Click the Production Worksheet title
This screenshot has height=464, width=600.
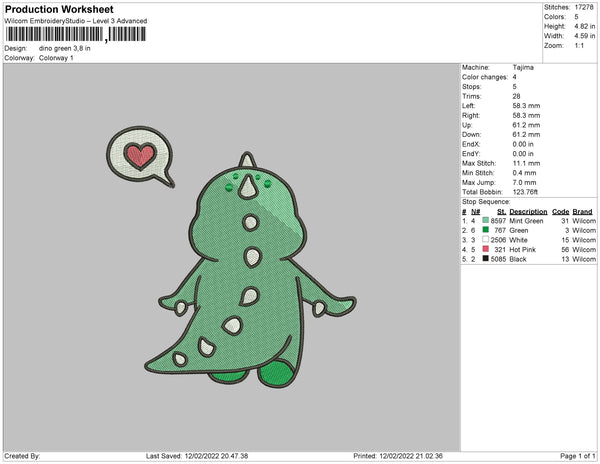[59, 9]
